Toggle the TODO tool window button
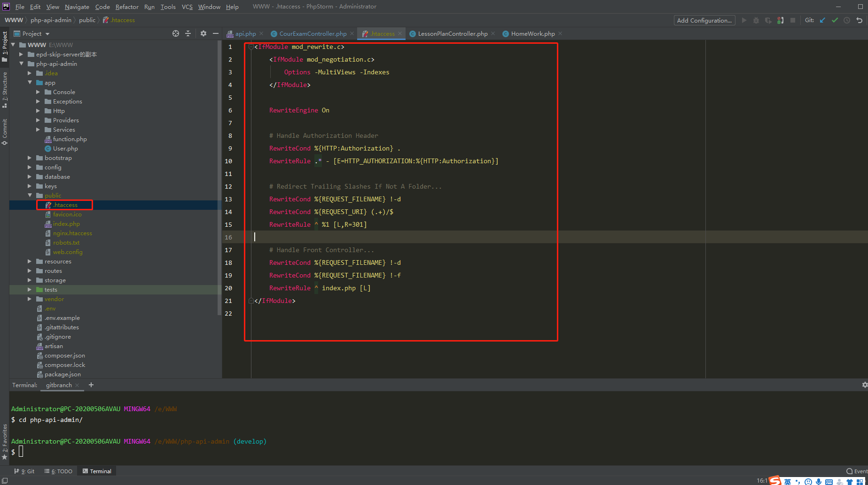Image resolution: width=868 pixels, height=485 pixels. pyautogui.click(x=59, y=471)
